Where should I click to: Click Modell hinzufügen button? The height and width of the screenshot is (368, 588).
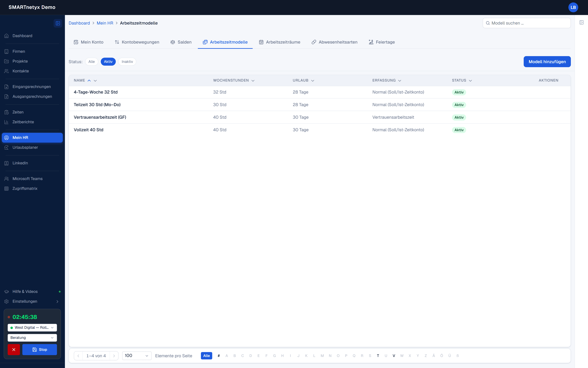tap(547, 62)
